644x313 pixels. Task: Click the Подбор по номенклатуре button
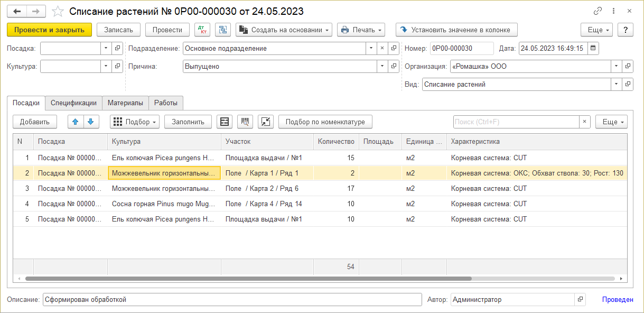(325, 122)
